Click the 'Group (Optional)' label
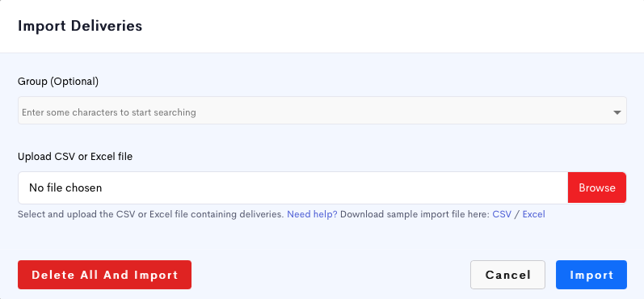 click(x=58, y=82)
